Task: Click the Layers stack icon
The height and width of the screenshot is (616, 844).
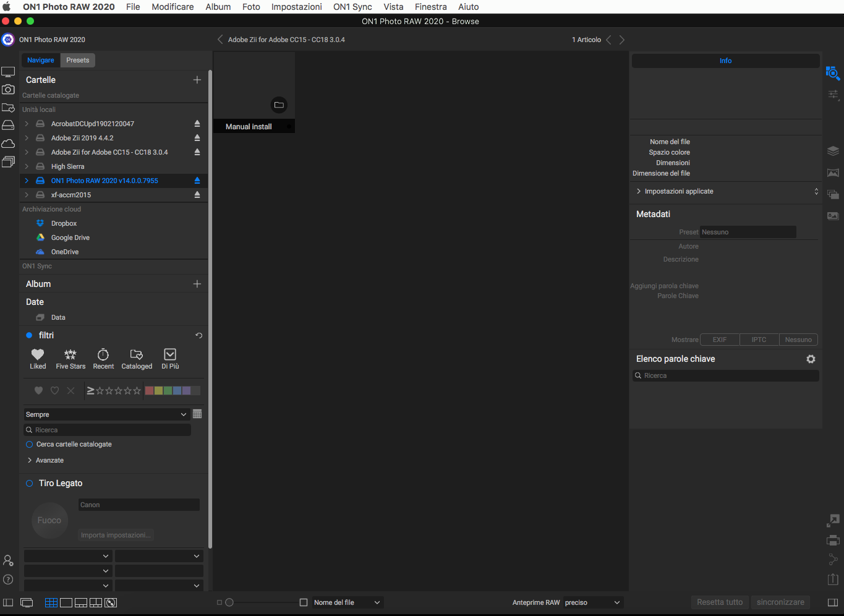Action: [833, 151]
